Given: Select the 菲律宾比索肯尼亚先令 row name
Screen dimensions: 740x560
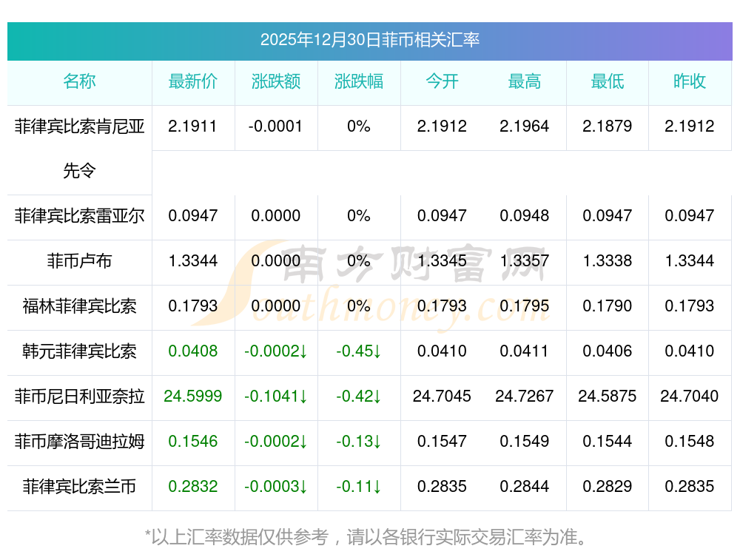Looking at the screenshot, I should coord(79,149).
